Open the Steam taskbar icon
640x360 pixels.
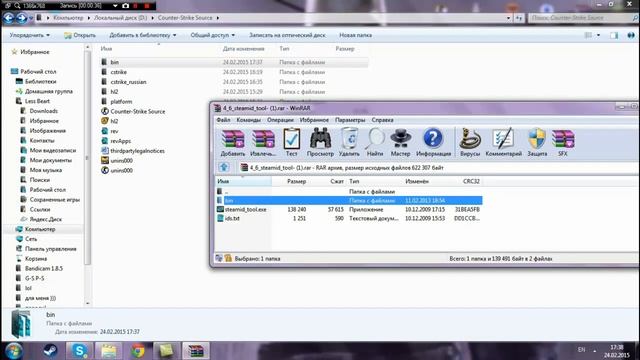[50, 351]
